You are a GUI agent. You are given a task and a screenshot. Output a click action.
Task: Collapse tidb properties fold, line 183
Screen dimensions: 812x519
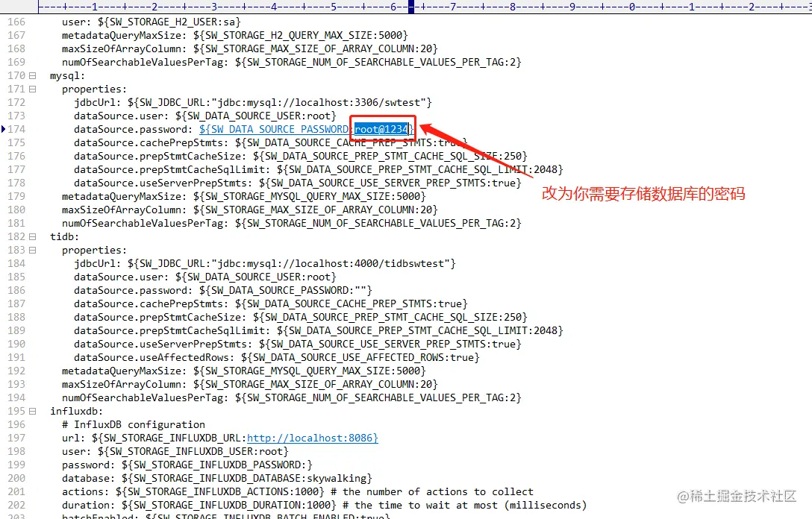tap(33, 250)
